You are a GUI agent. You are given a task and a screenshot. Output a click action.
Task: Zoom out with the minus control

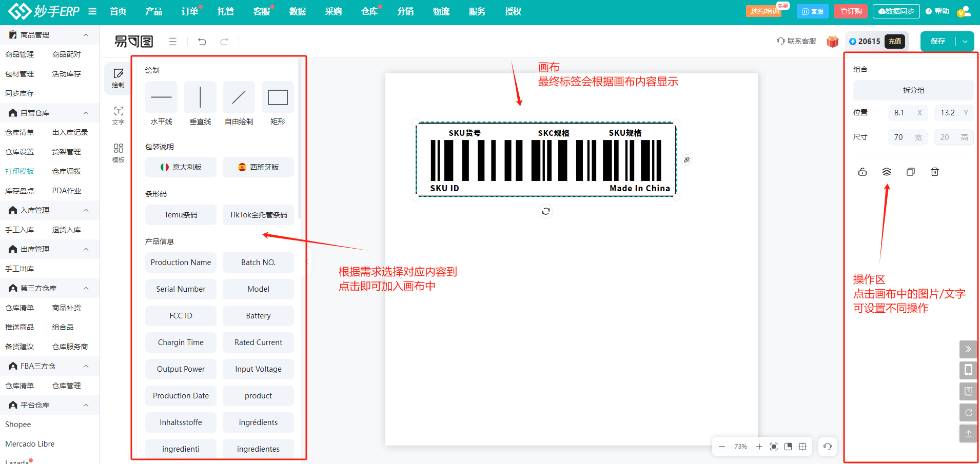(722, 446)
